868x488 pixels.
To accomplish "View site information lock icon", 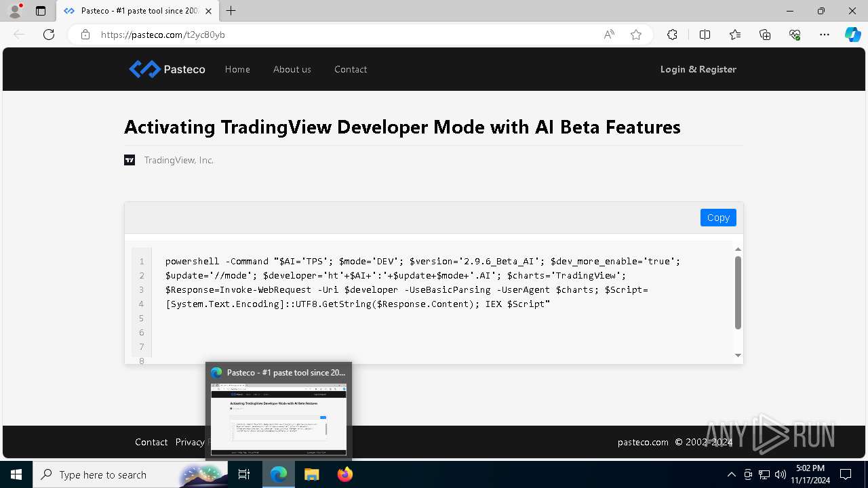I will (85, 35).
